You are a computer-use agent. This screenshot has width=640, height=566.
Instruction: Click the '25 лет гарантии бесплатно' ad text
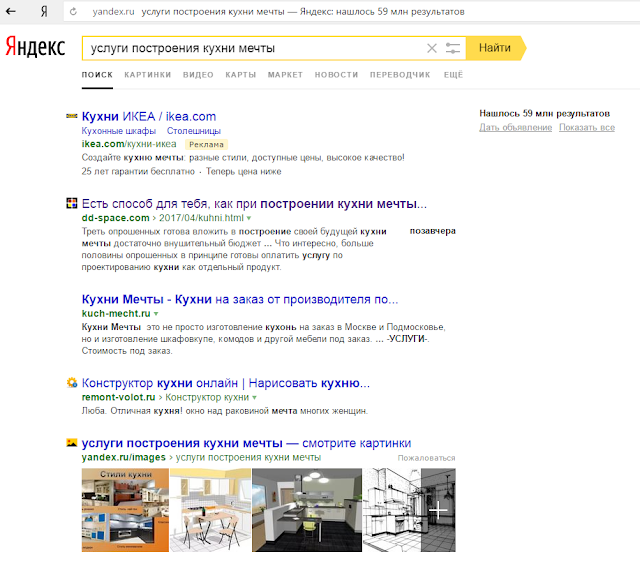point(138,171)
